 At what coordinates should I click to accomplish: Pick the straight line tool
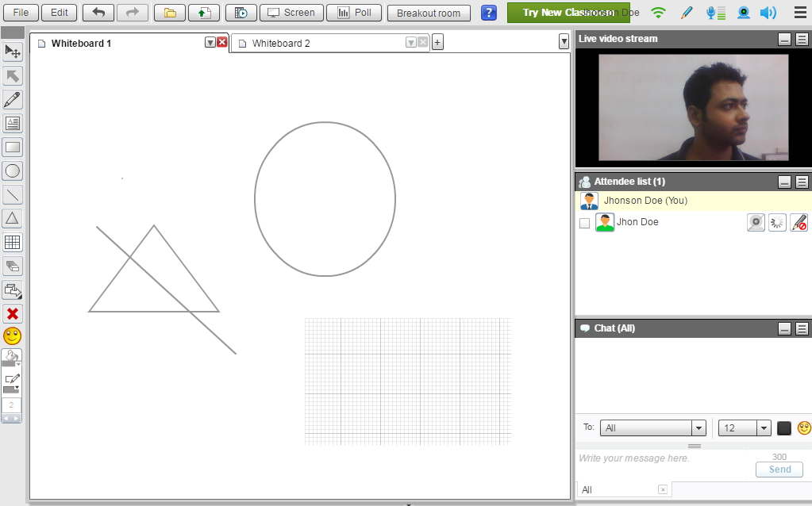(13, 195)
